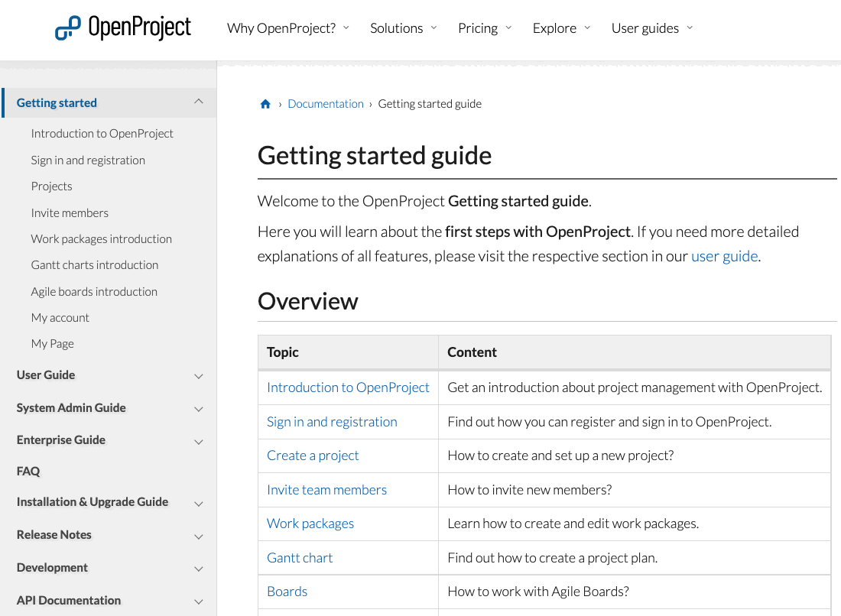Click the OpenProject logo
841x616 pixels.
point(122,27)
